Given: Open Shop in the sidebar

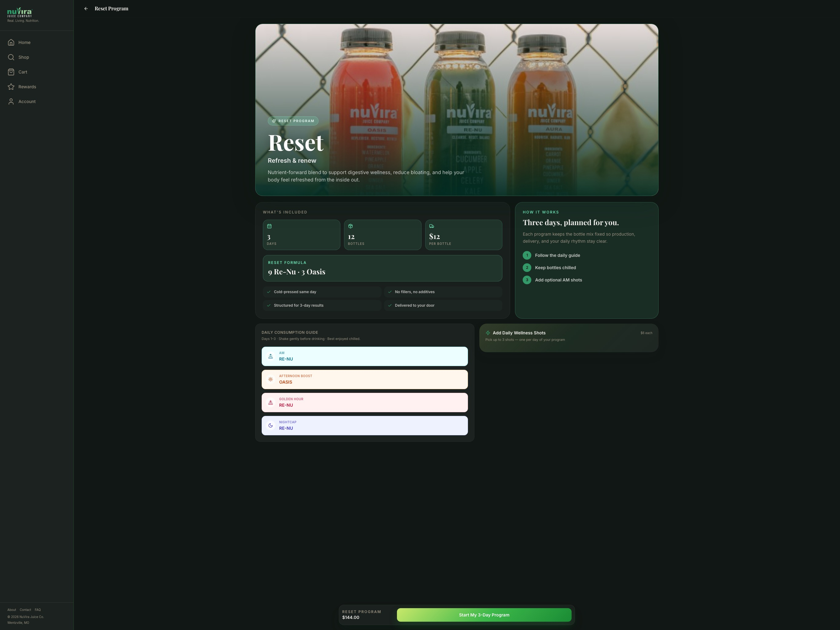Looking at the screenshot, I should (37, 58).
